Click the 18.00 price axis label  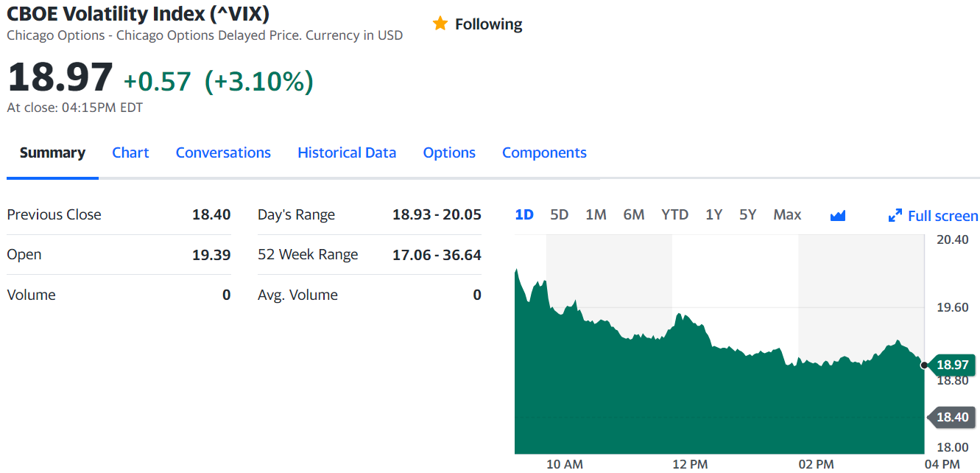(x=952, y=446)
